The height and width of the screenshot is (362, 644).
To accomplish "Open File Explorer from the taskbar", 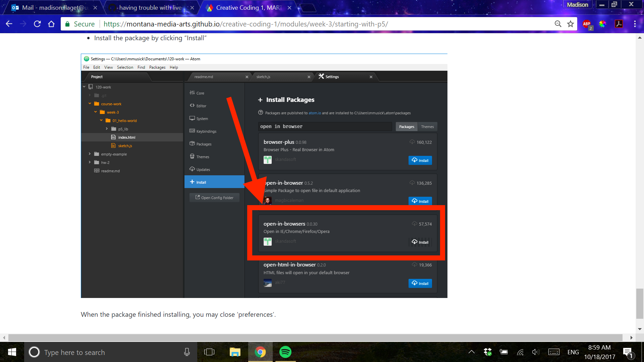I will 235,352.
